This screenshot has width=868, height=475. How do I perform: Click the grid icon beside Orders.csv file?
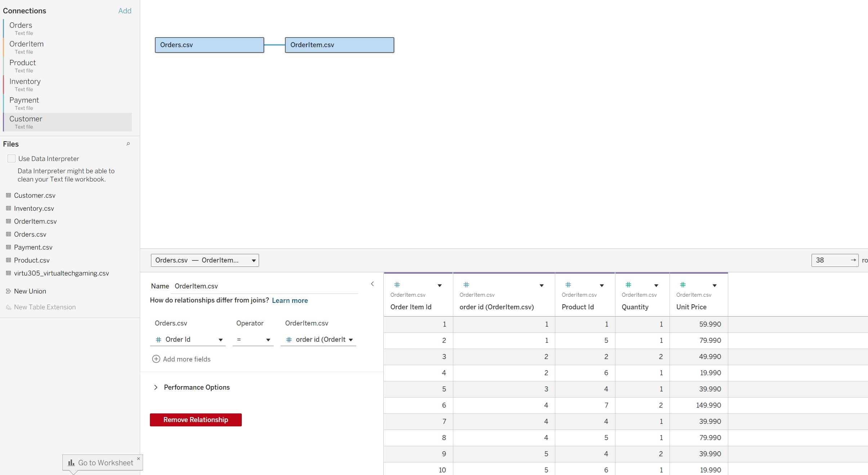8,234
